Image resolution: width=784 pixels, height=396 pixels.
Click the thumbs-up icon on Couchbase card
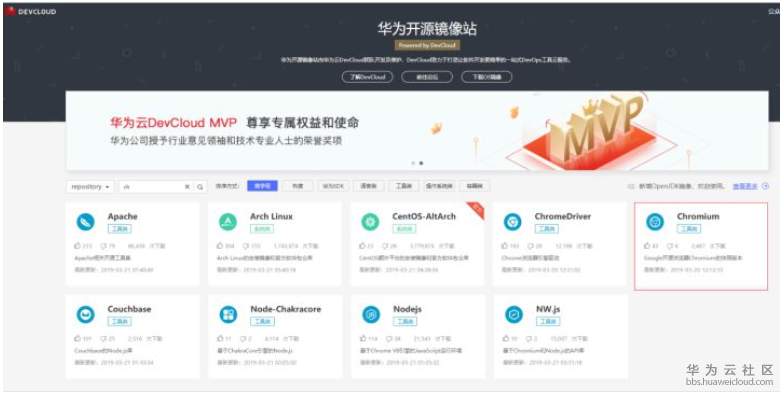pyautogui.click(x=77, y=338)
